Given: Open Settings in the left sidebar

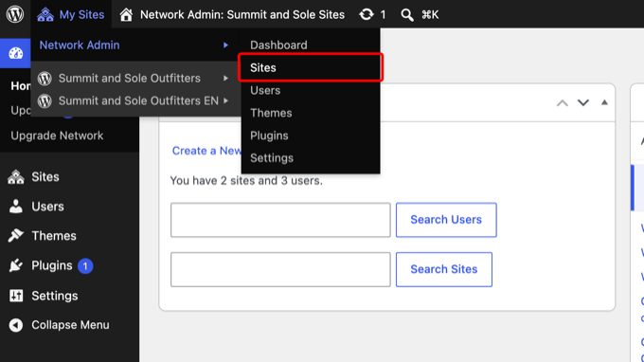Looking at the screenshot, I should 55,296.
